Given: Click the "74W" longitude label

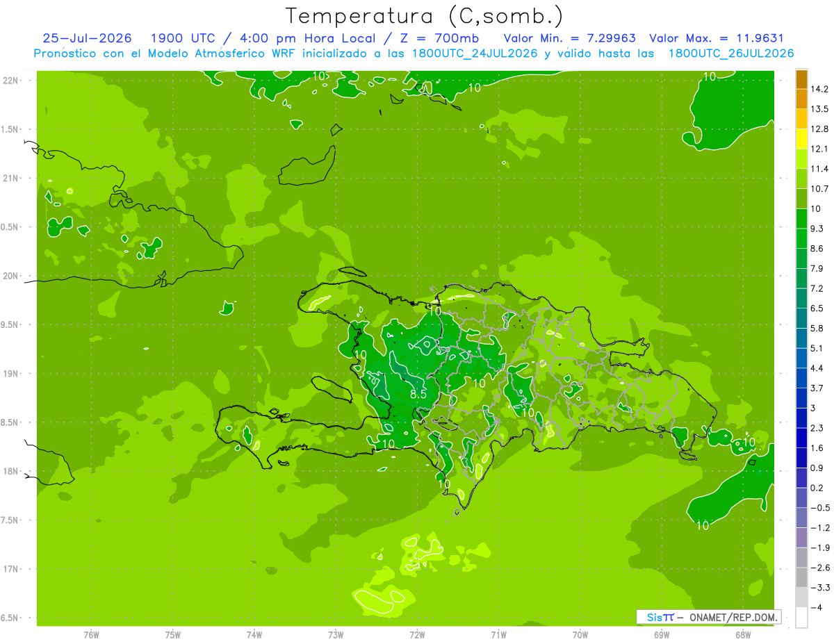Looking at the screenshot, I should (254, 634).
